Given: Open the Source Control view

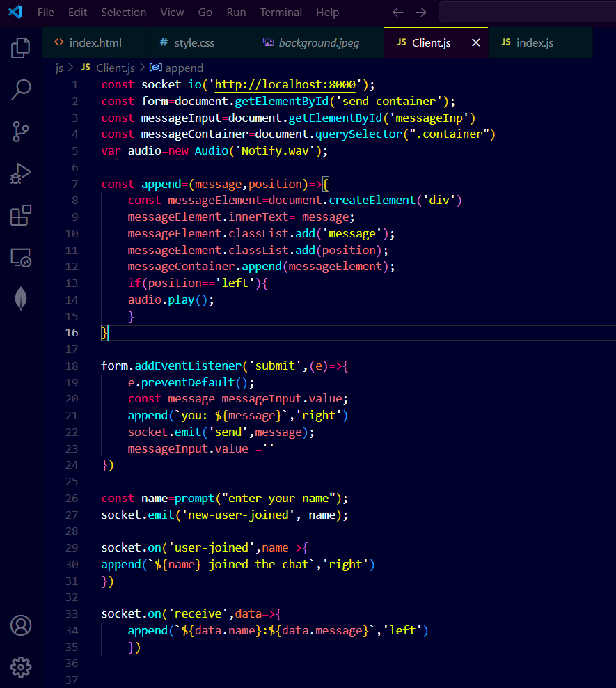Looking at the screenshot, I should (x=20, y=131).
